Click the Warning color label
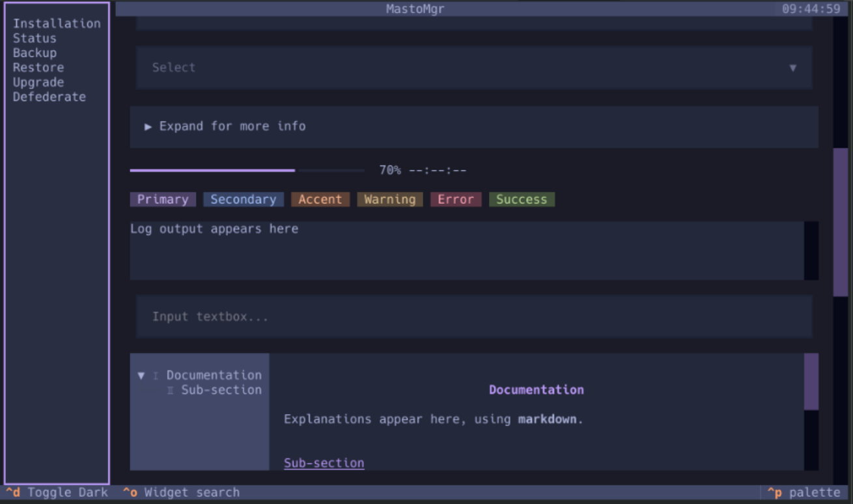The width and height of the screenshot is (853, 504). click(389, 200)
